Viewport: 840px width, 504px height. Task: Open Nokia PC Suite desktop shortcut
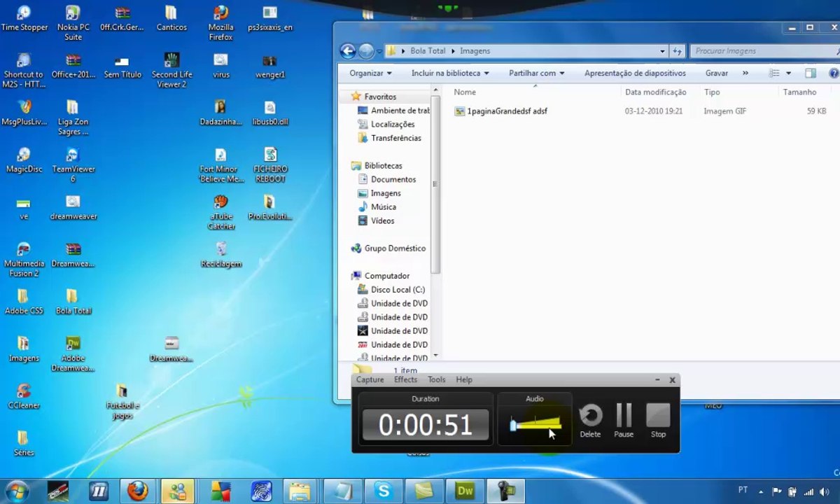(73, 22)
